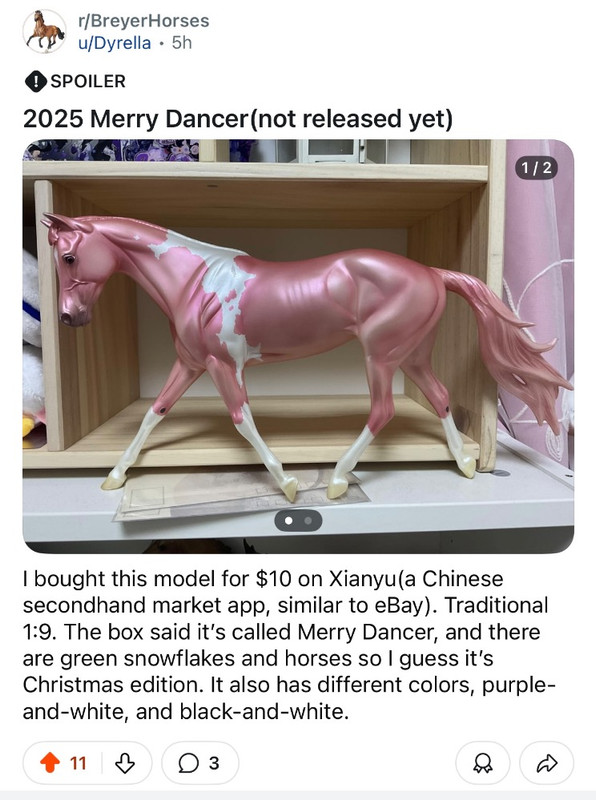Give an award using the award icon
The height and width of the screenshot is (800, 596).
point(482,763)
